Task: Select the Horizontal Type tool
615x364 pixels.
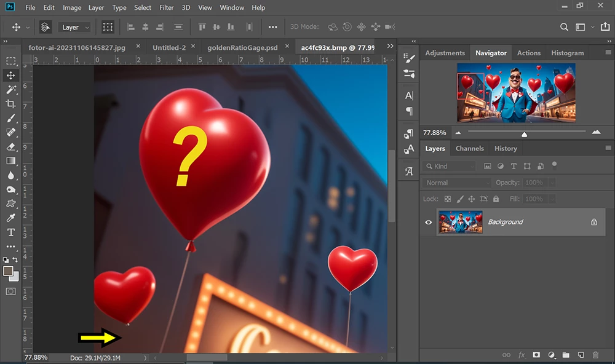Action: click(11, 232)
